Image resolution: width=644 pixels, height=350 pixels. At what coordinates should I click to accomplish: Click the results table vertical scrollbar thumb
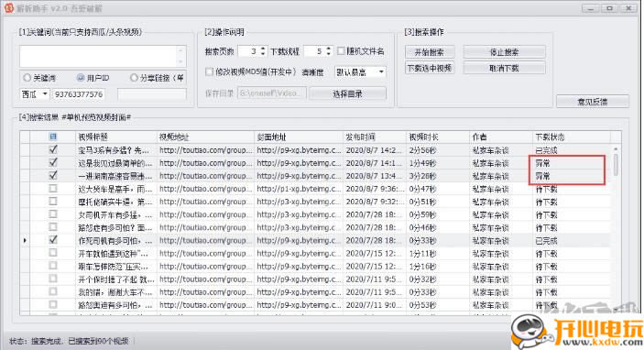point(616,165)
